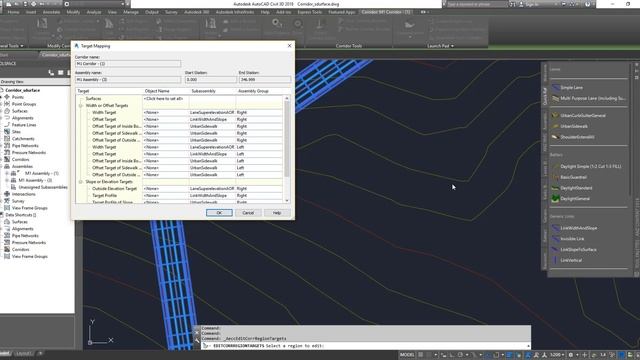Open the Analyze ribbon tab

(x=93, y=12)
